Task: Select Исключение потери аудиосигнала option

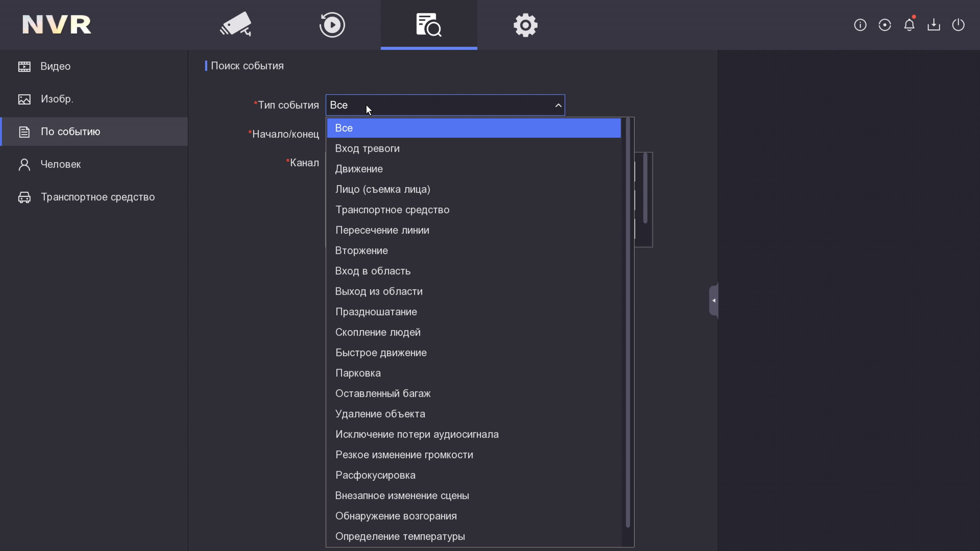Action: click(x=474, y=435)
